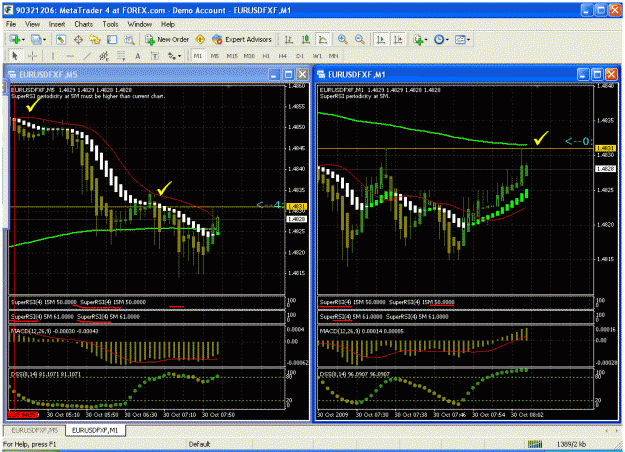The height and width of the screenshot is (452, 625).
Task: Open the Tools menu
Action: click(110, 24)
